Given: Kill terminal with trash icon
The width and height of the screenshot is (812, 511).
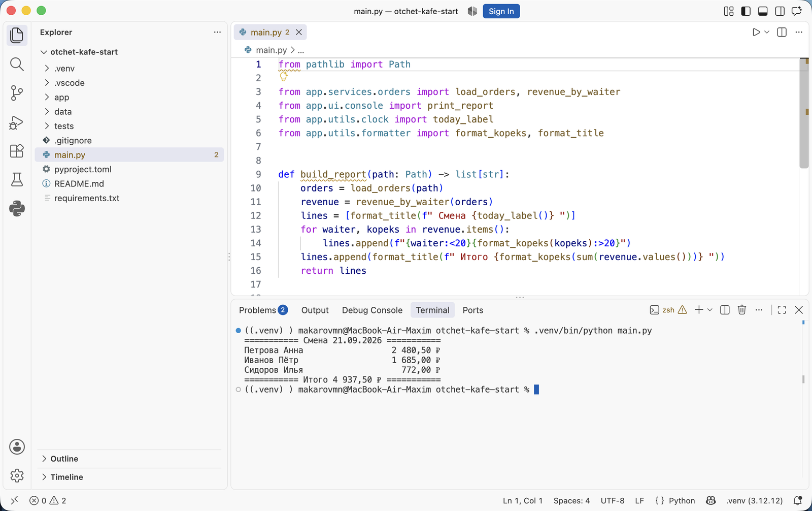Looking at the screenshot, I should pos(742,310).
